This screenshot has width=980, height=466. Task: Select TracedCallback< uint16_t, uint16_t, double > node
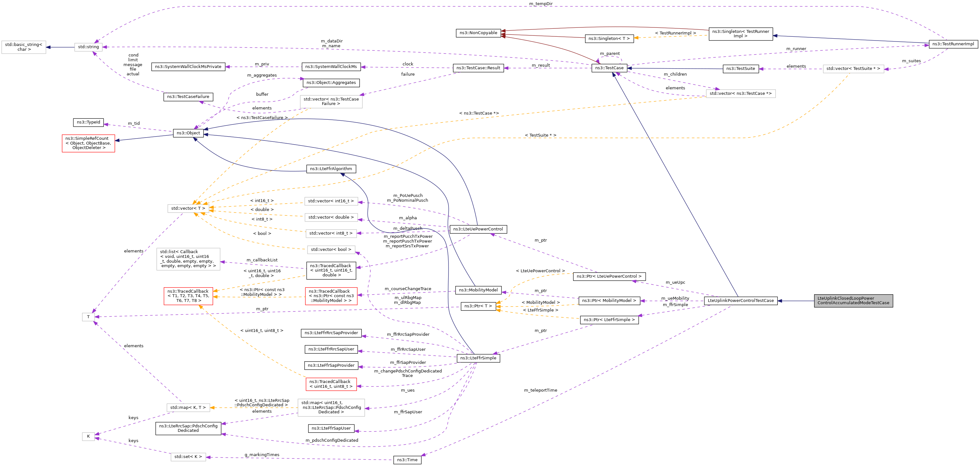point(331,271)
